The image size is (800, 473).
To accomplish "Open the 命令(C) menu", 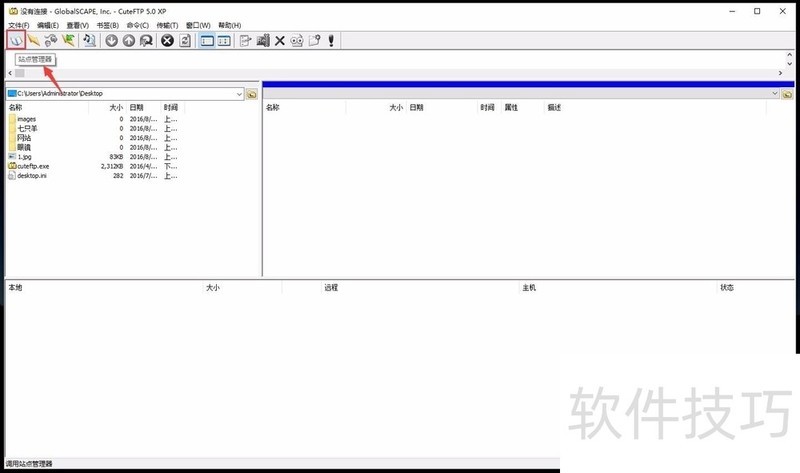I will coord(138,25).
